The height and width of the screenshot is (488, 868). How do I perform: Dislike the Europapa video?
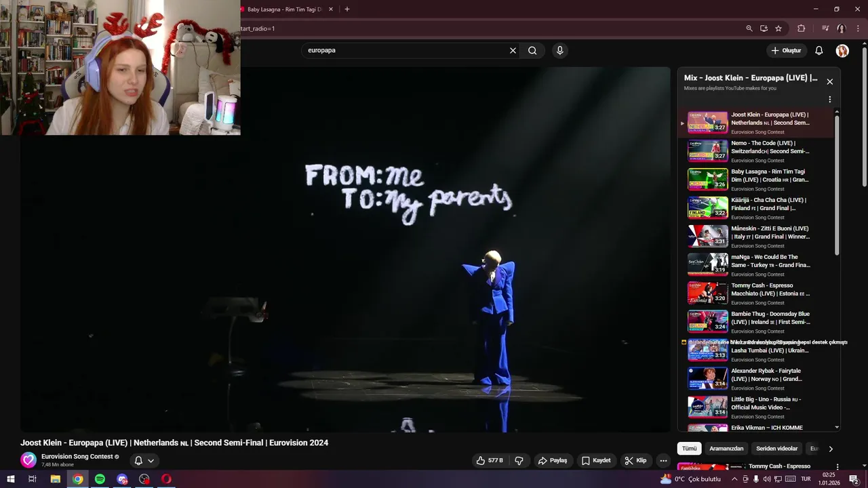(519, 460)
